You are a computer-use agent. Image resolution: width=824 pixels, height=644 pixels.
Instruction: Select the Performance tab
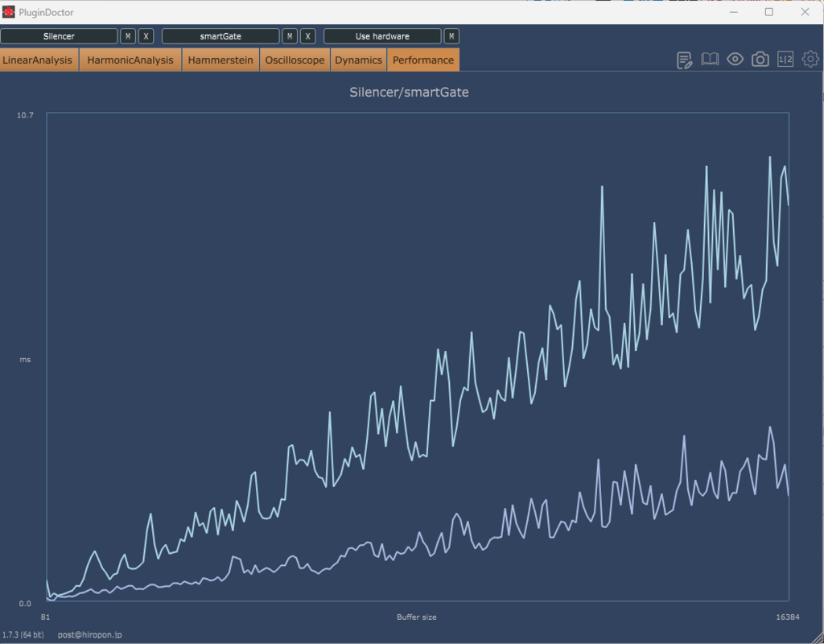pos(423,60)
